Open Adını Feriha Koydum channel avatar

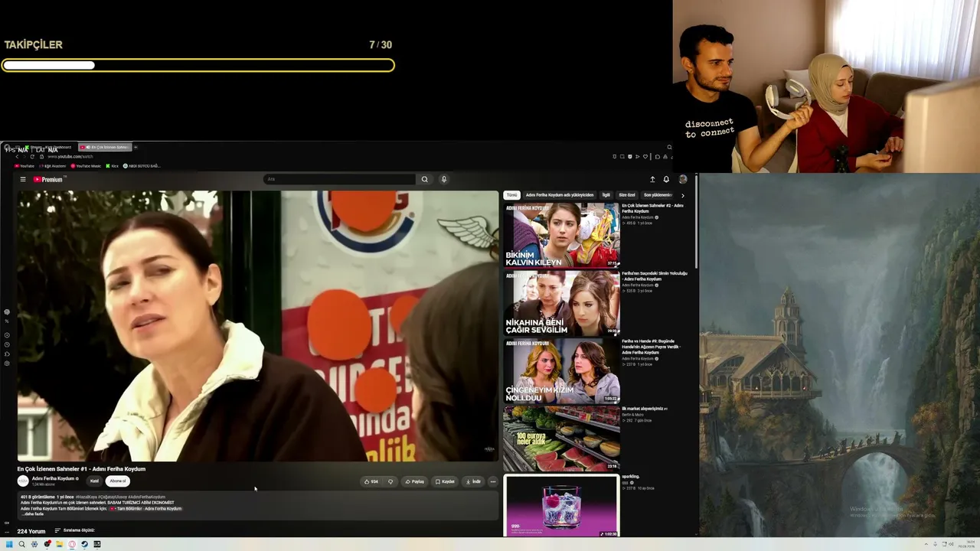[23, 481]
